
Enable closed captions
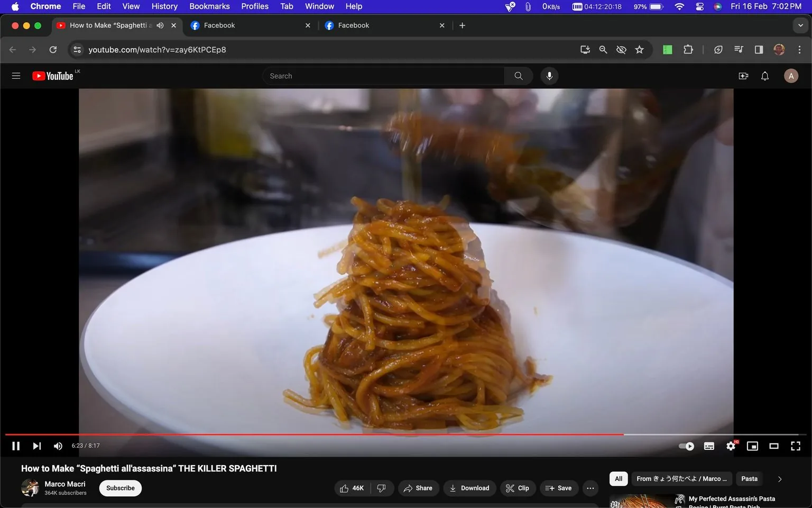709,446
